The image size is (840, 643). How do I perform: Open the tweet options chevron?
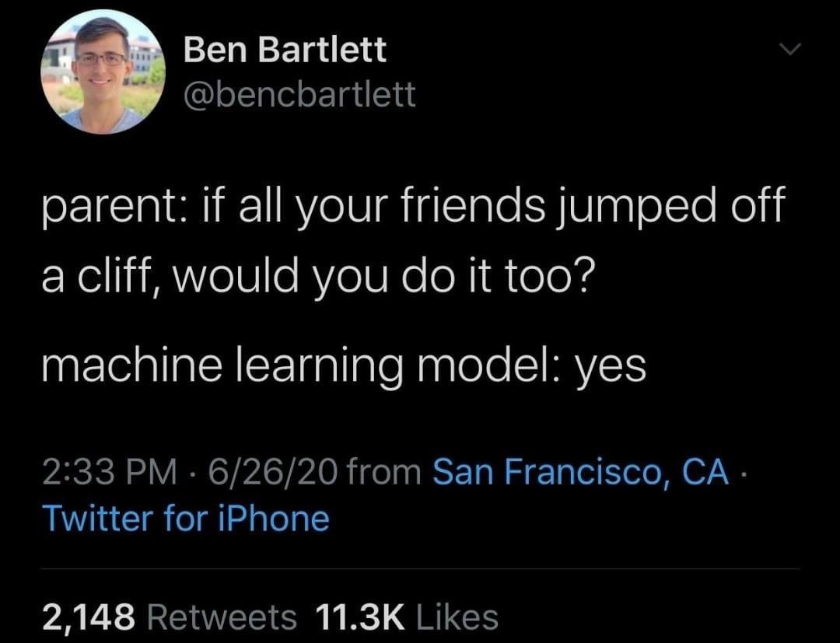[789, 49]
